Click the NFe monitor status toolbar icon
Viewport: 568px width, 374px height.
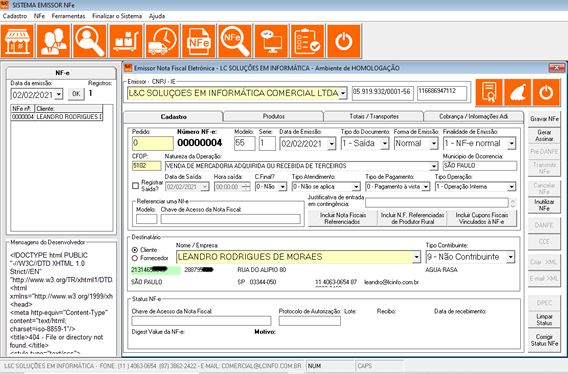[271, 41]
